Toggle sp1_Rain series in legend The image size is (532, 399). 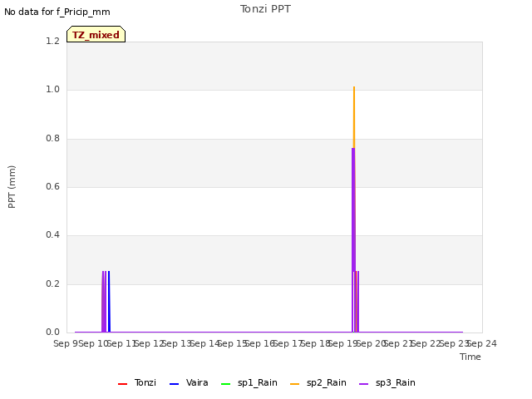point(249,382)
